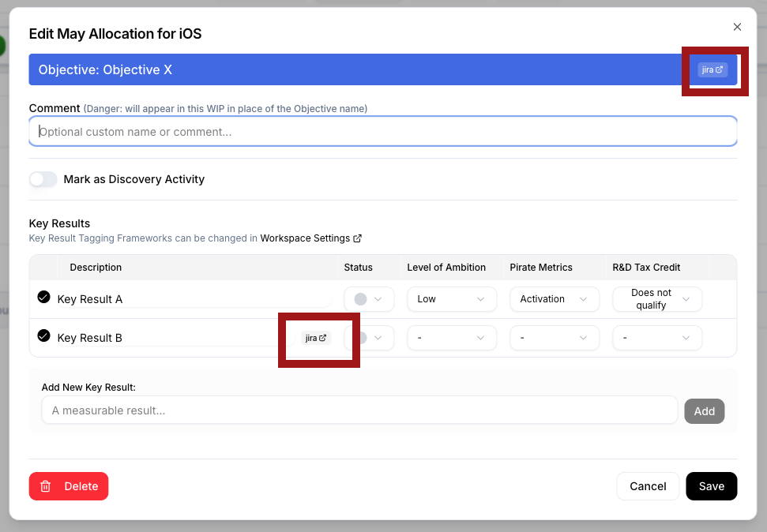
Task: Expand the R&D Tax Credit dropdown for Key Result B
Action: (x=657, y=337)
